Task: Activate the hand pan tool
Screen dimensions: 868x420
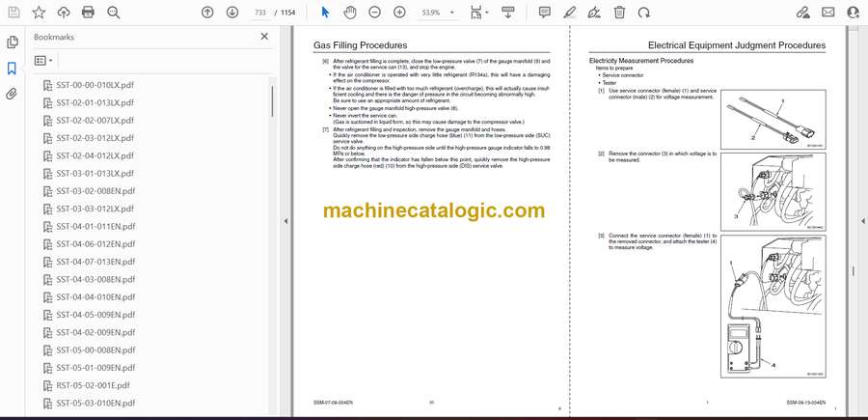Action: point(350,13)
